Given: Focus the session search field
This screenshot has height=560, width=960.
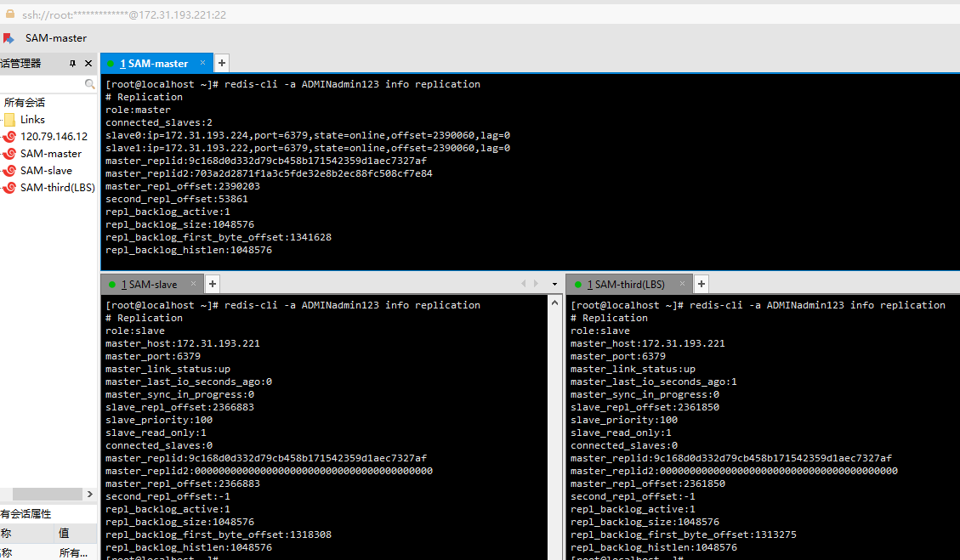Looking at the screenshot, I should (x=42, y=84).
